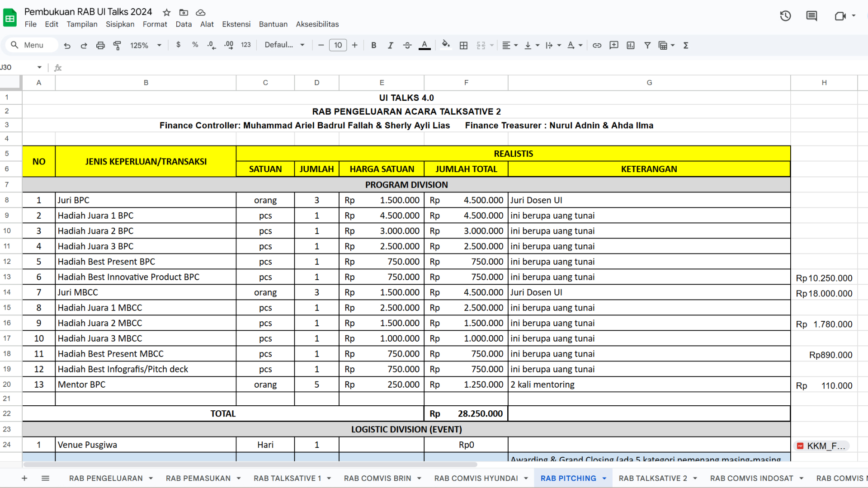Open the Aksesibilitas menu

[317, 24]
